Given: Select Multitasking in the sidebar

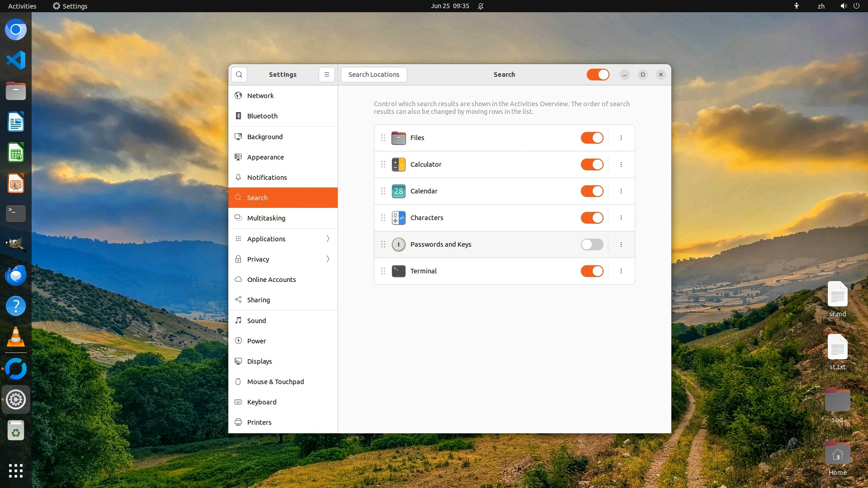Looking at the screenshot, I should pos(266,218).
